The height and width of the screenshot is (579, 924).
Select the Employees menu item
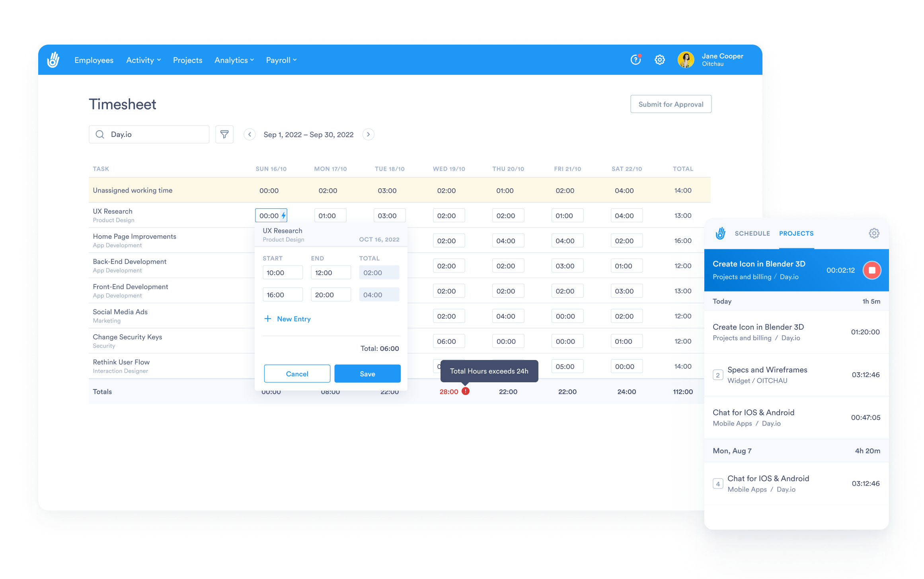94,60
